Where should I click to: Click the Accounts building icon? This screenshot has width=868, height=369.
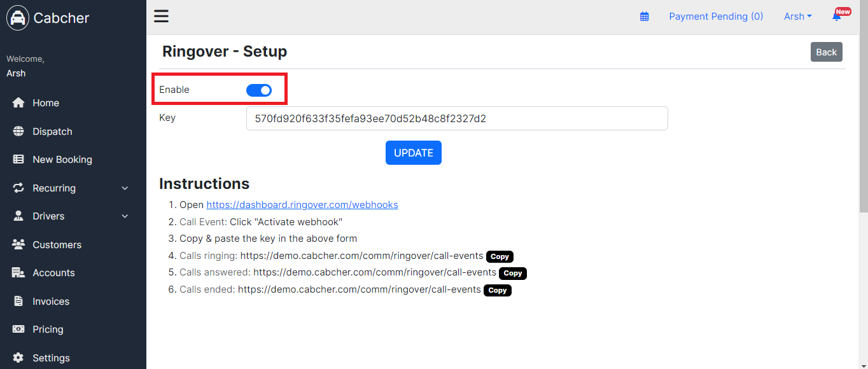[x=18, y=273]
